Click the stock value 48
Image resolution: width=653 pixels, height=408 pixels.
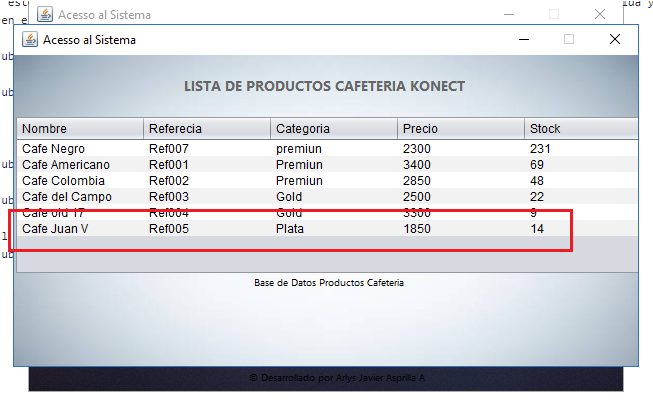pyautogui.click(x=537, y=181)
